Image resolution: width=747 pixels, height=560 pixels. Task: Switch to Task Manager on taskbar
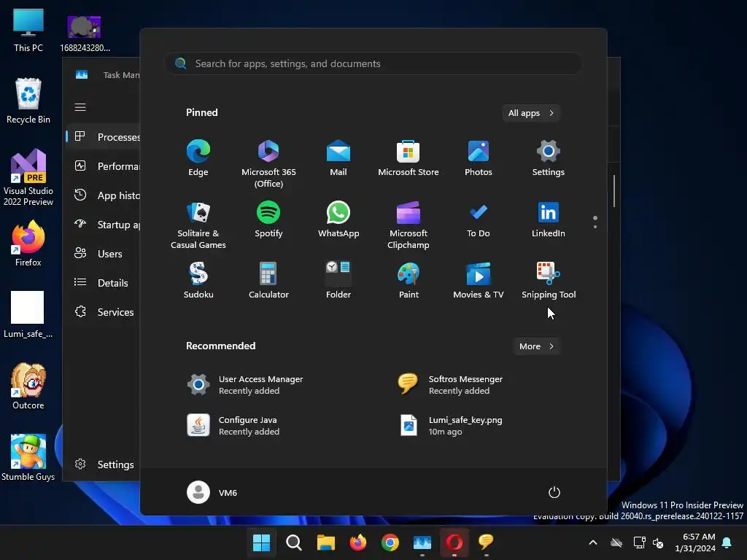(422, 542)
